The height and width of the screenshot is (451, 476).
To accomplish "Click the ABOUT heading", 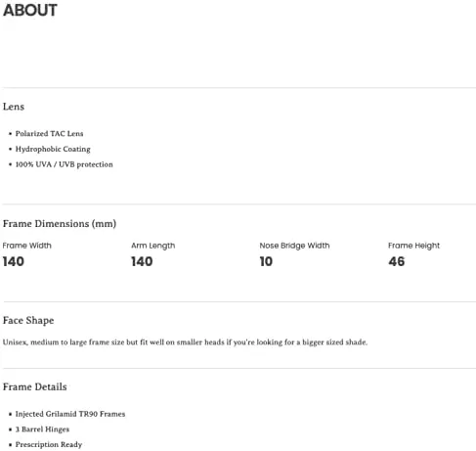I will click(30, 10).
